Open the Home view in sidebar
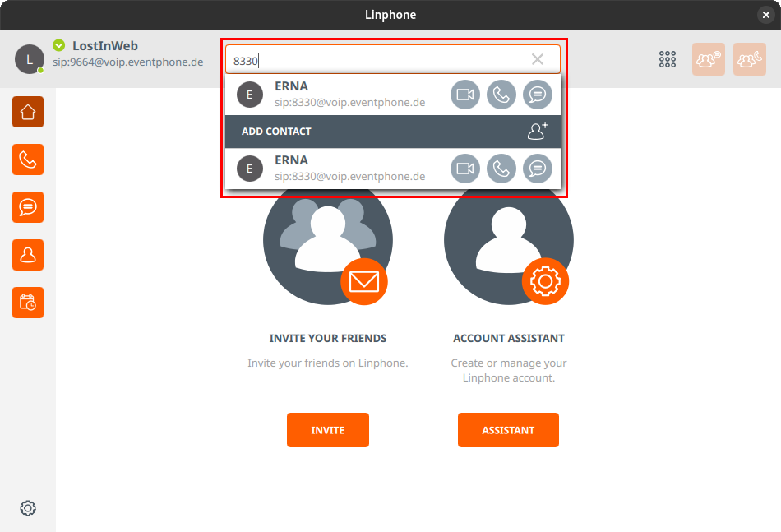Image resolution: width=781 pixels, height=532 pixels. pos(28,112)
